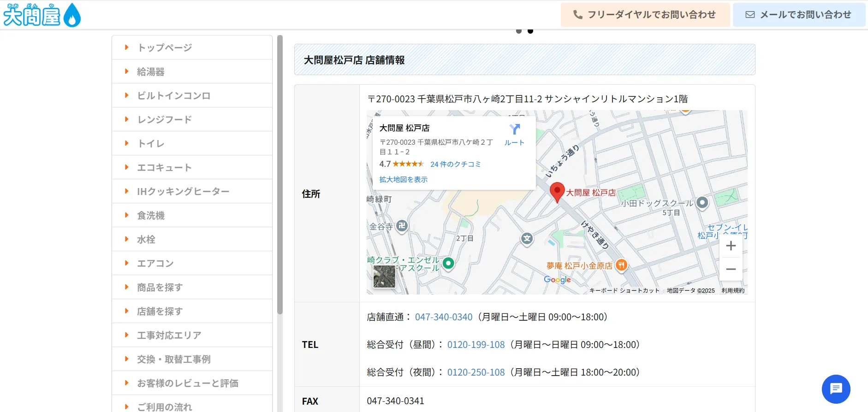Click the 金谷寺 temple marker on the map

tap(402, 226)
